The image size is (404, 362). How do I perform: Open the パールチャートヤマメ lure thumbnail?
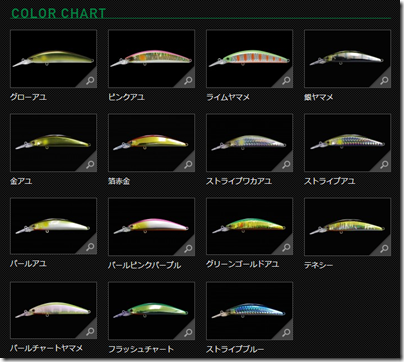pyautogui.click(x=54, y=310)
